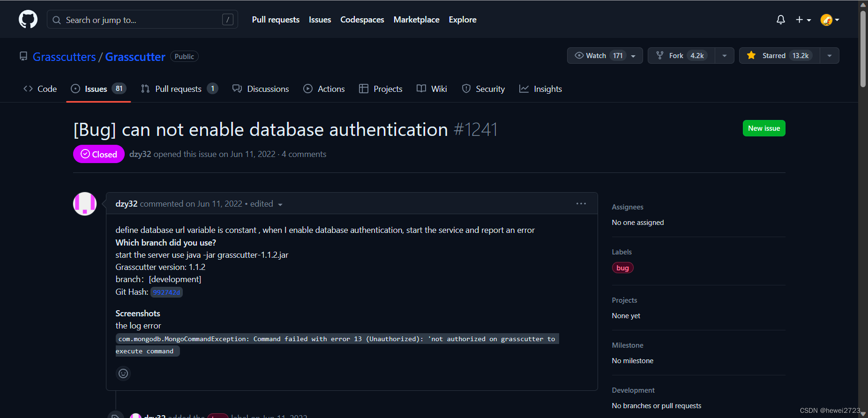The width and height of the screenshot is (868, 418).
Task: Expand the Watch options dropdown arrow
Action: tap(634, 56)
